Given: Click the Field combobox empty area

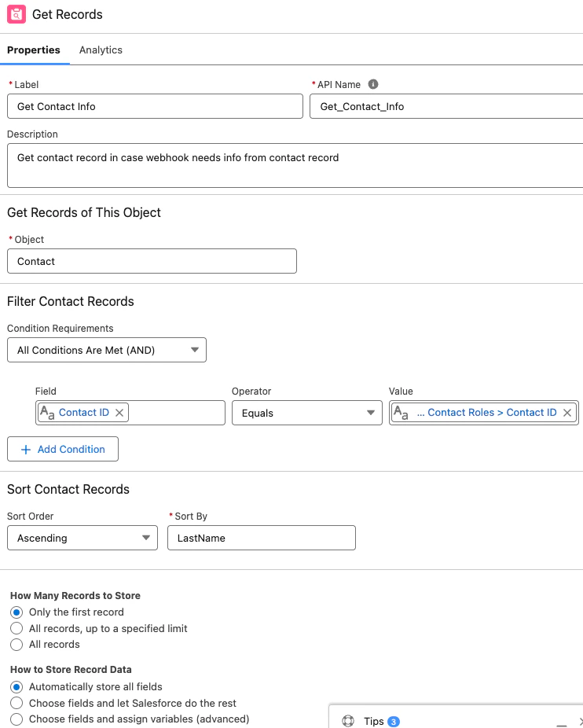Looking at the screenshot, I should tap(176, 413).
